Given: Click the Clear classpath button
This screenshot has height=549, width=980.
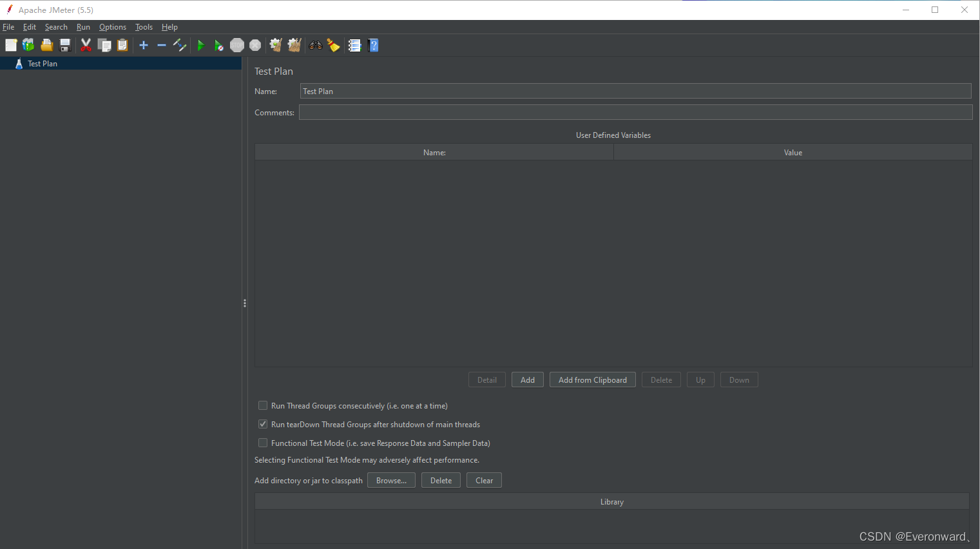Looking at the screenshot, I should click(x=484, y=480).
